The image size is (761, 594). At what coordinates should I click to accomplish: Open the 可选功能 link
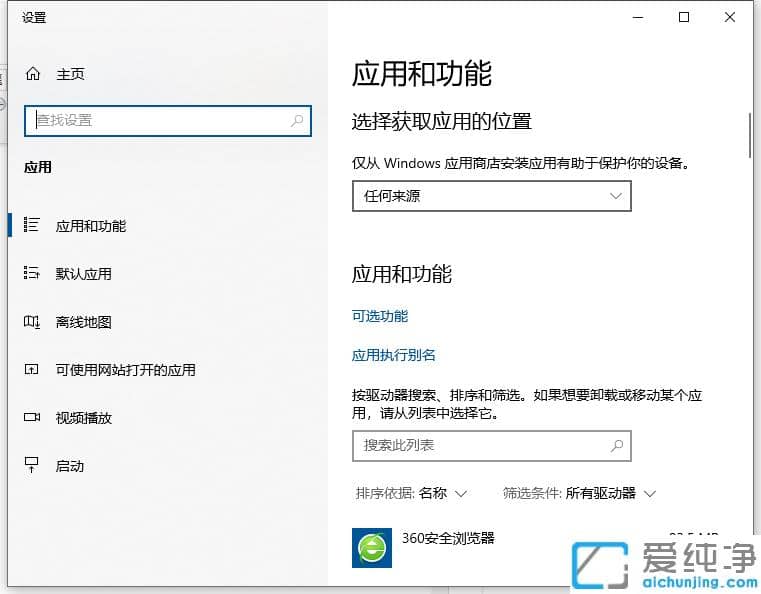click(380, 316)
